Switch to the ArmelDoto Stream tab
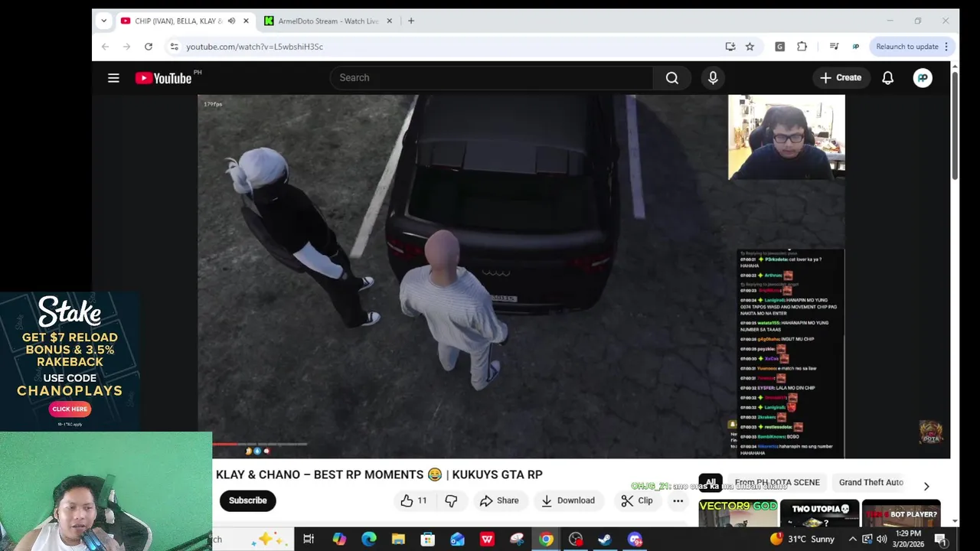The height and width of the screenshot is (551, 980). click(328, 21)
